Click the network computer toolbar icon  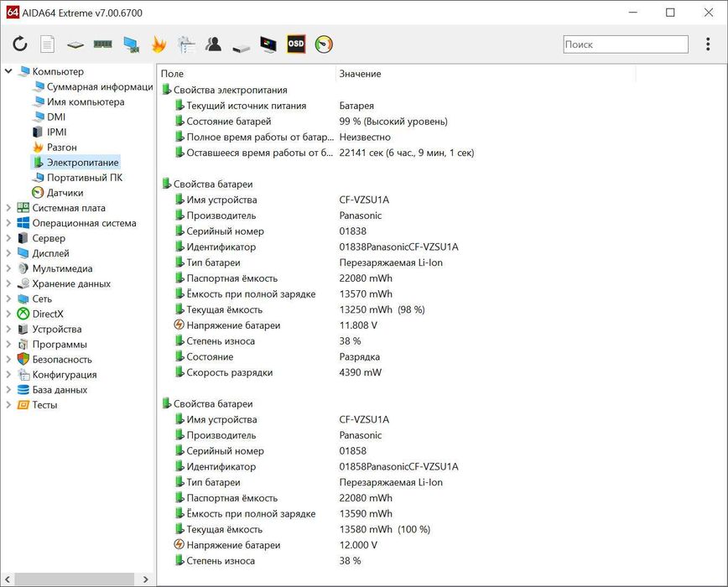pyautogui.click(x=132, y=44)
